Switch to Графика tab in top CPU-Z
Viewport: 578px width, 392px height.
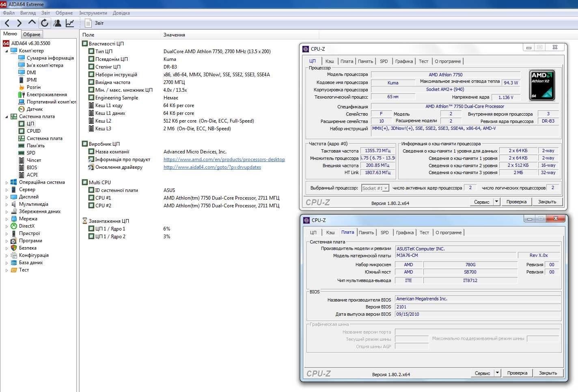404,61
